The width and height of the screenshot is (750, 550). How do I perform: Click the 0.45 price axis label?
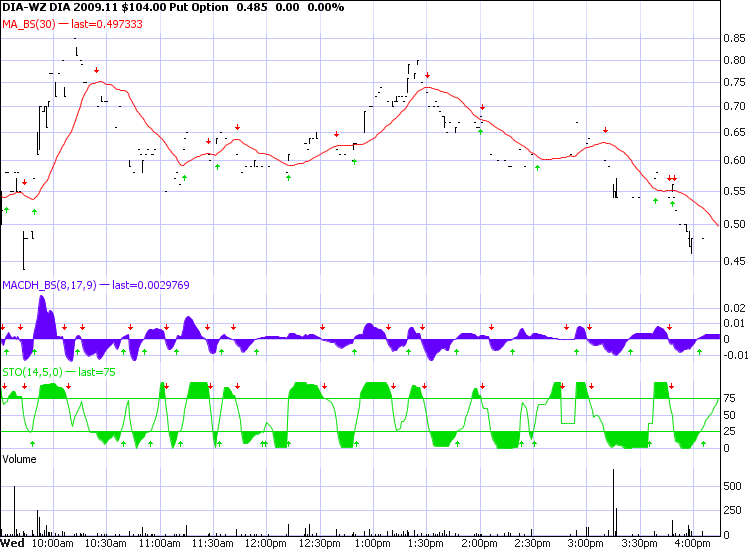coord(733,266)
